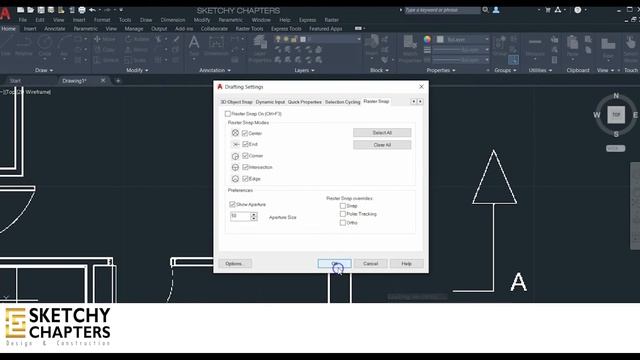Image resolution: width=640 pixels, height=360 pixels.
Task: Switch to the Selection Cycling tab
Action: pyautogui.click(x=342, y=102)
